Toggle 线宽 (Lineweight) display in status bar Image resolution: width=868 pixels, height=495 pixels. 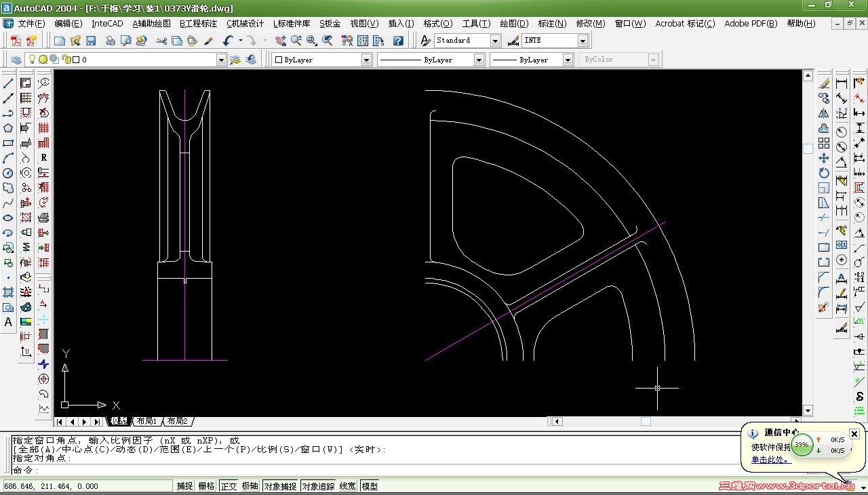(x=348, y=486)
